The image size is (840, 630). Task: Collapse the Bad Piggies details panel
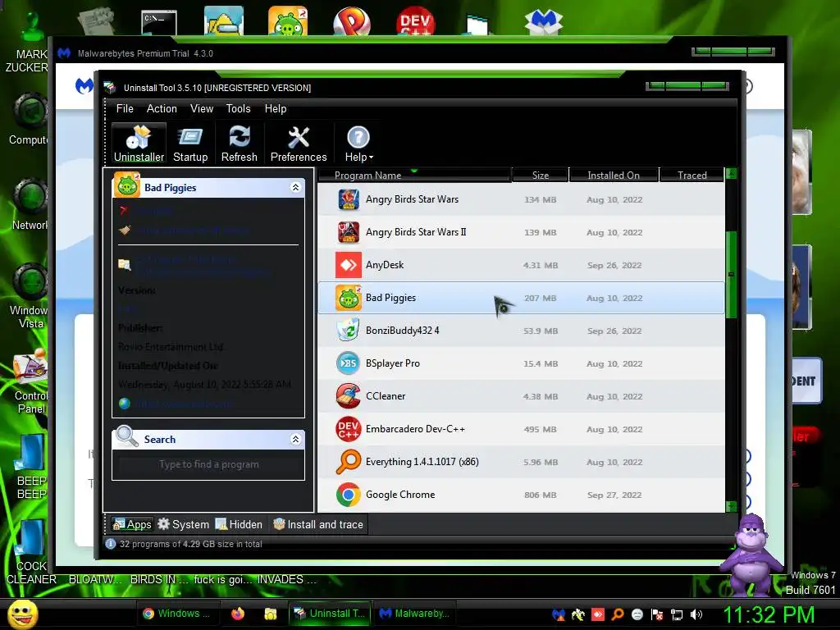pos(295,187)
